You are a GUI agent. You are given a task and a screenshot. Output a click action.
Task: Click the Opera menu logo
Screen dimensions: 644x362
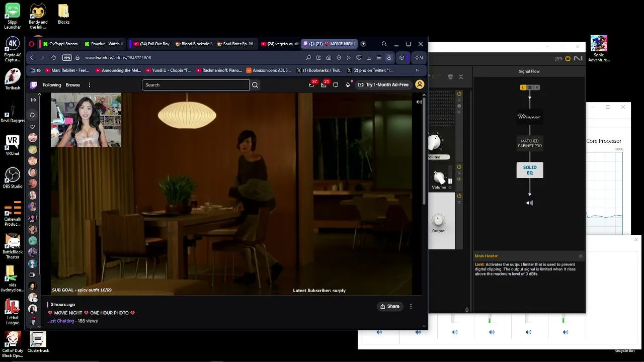click(32, 44)
